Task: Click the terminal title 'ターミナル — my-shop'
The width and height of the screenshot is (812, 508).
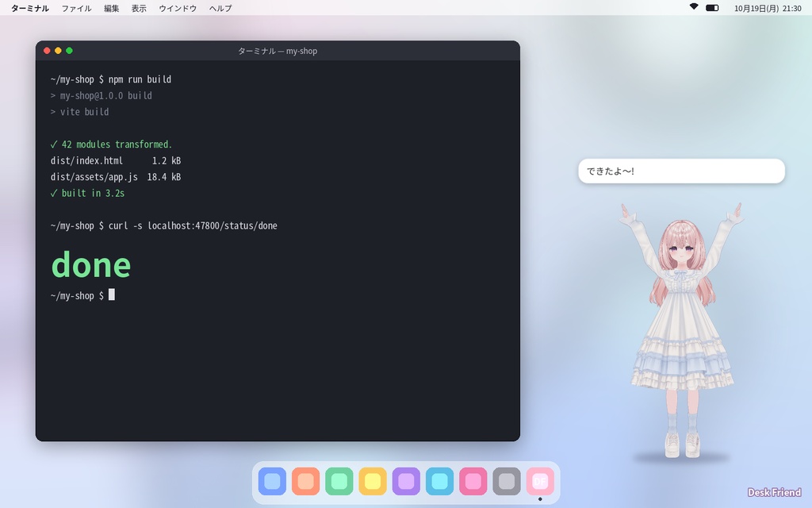Action: (x=278, y=51)
